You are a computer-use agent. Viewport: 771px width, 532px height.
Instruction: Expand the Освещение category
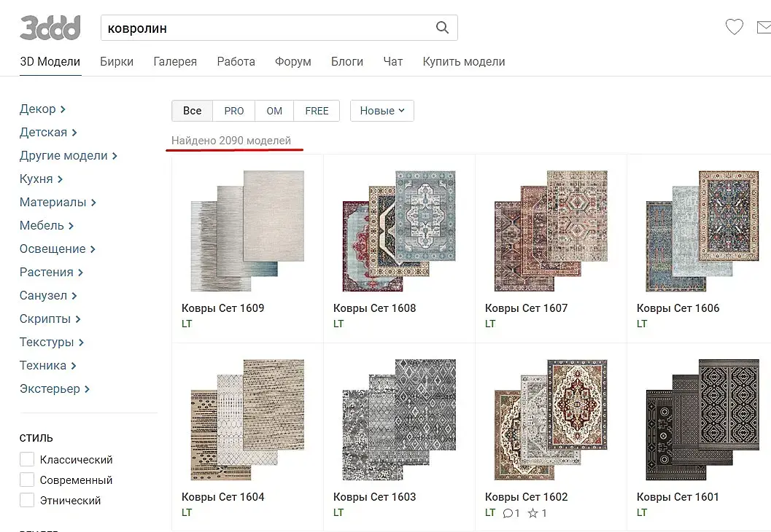[x=57, y=249]
